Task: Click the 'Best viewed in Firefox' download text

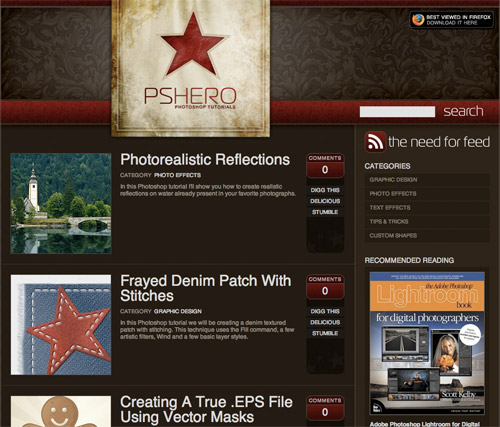Action: (x=459, y=20)
